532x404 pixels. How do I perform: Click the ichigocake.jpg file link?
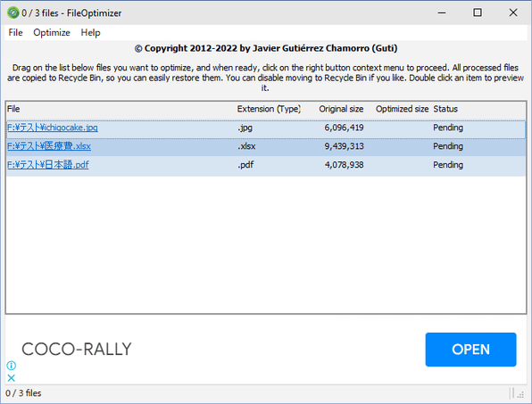(x=53, y=128)
